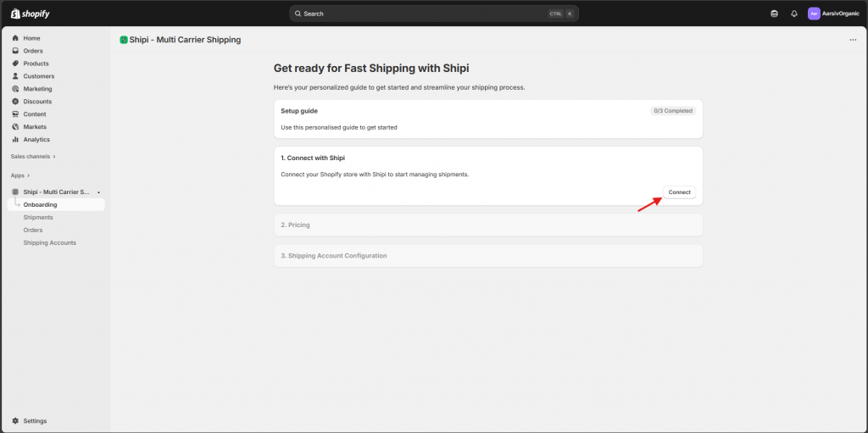Click the three-dot menu in app header
Viewport: 868px width, 433px height.
853,40
